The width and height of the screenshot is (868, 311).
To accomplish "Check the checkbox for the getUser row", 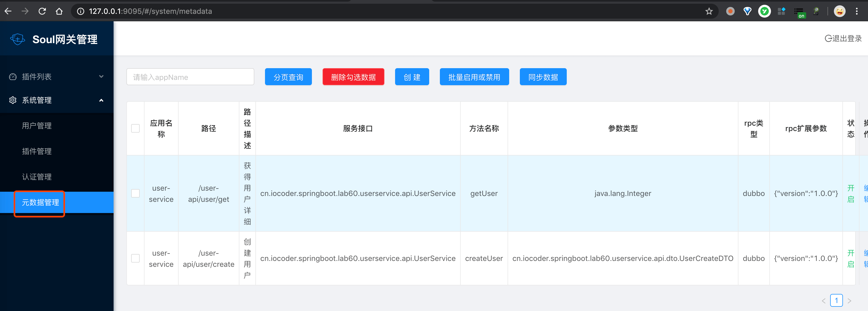I will click(x=135, y=193).
